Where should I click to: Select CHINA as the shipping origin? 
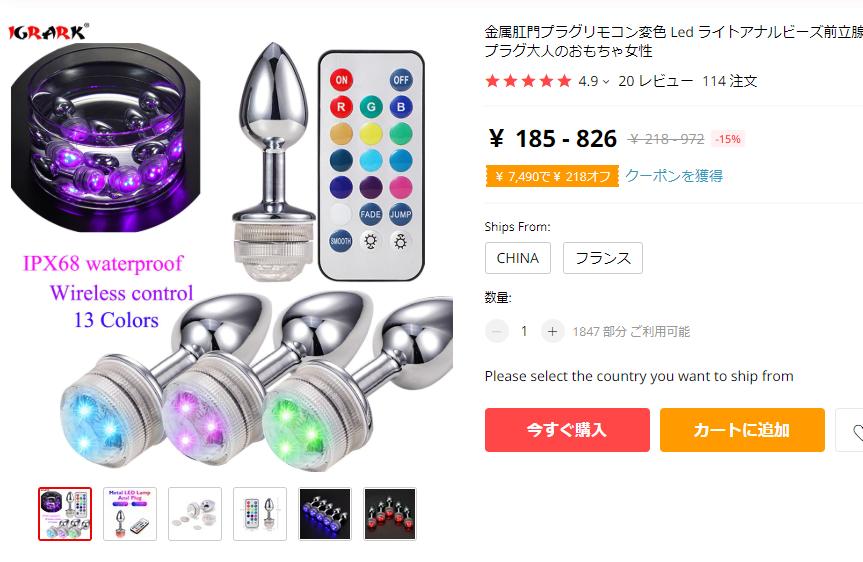(518, 258)
